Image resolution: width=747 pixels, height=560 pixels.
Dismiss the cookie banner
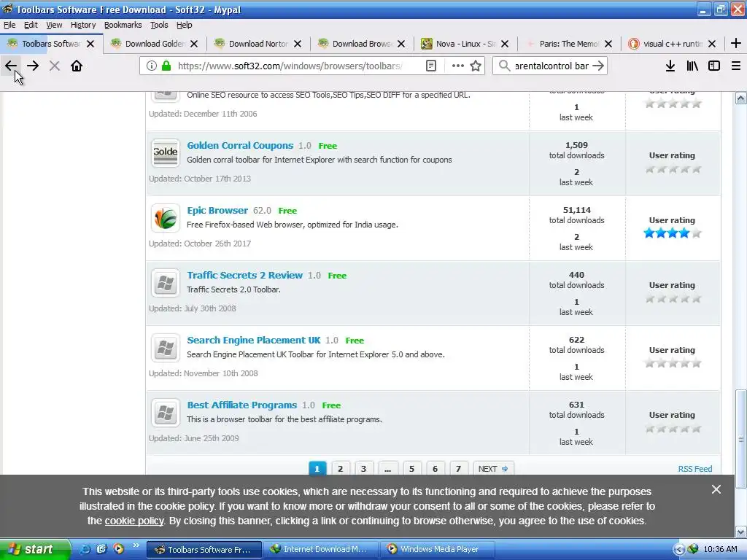[716, 489]
